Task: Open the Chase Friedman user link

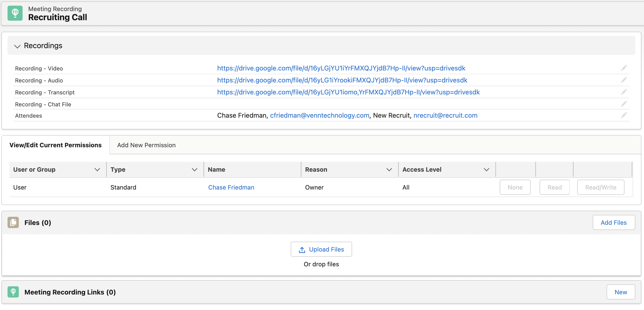Action: [231, 187]
